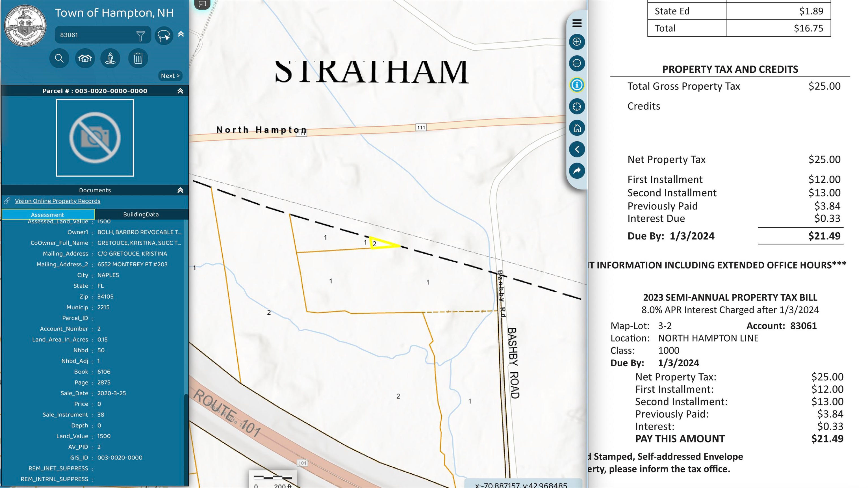Screen dimensions: 868x488
Task: Click the Town of Hampton, NH title
Action: point(114,13)
